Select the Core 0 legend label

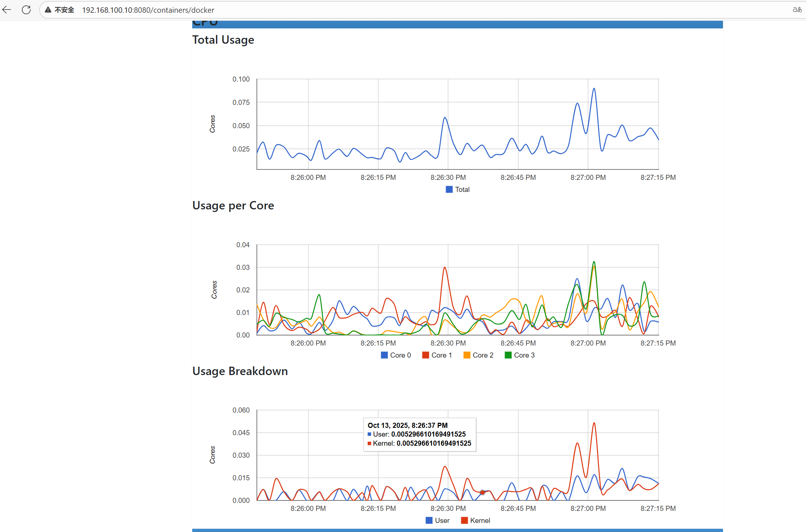point(400,355)
